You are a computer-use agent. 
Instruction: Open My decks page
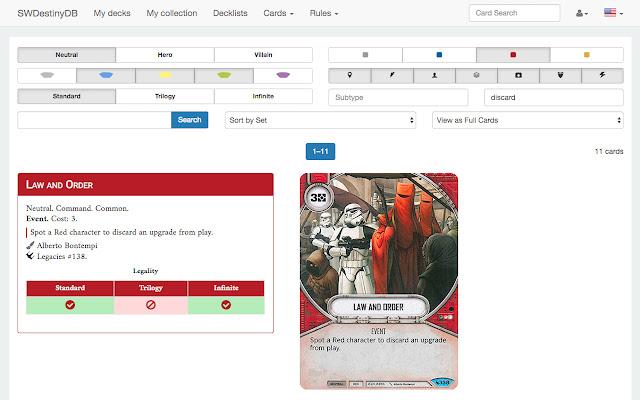coord(112,13)
